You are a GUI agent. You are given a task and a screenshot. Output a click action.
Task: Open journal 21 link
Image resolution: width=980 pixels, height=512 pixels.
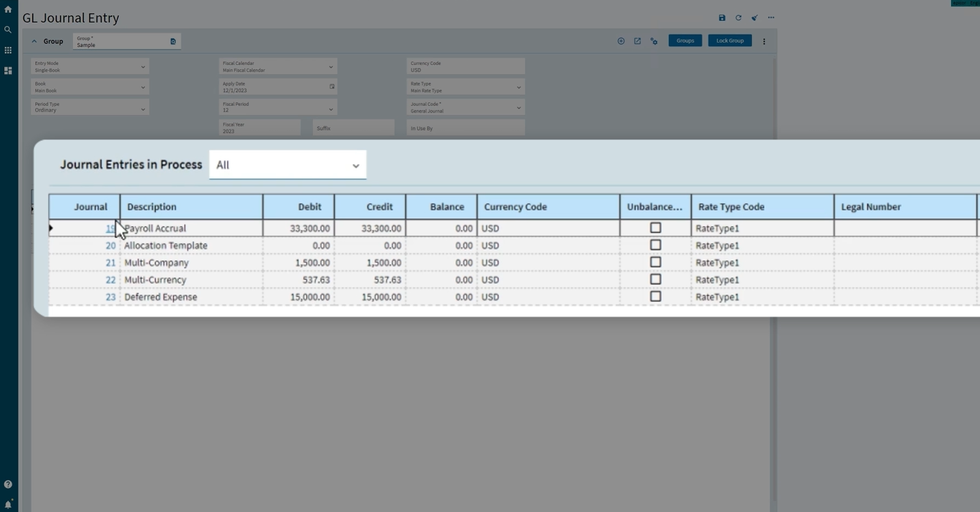[111, 262]
